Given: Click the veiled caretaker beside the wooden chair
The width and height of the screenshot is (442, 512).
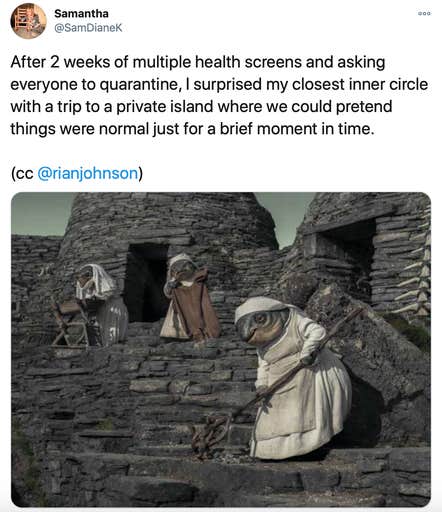Looking at the screenshot, I should tap(100, 303).
